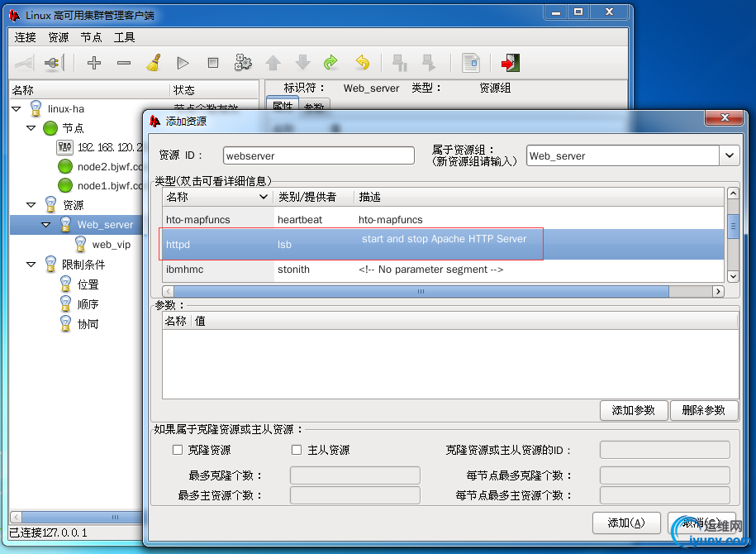Viewport: 756px width, 554px height.
Task: Open the 属于资源组 dropdown arrow
Action: (x=730, y=155)
